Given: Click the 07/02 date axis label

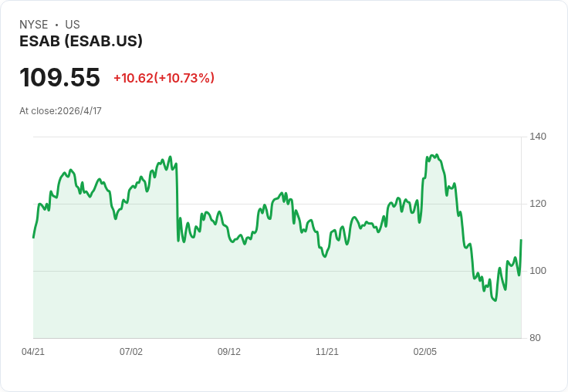Looking at the screenshot, I should (131, 352).
